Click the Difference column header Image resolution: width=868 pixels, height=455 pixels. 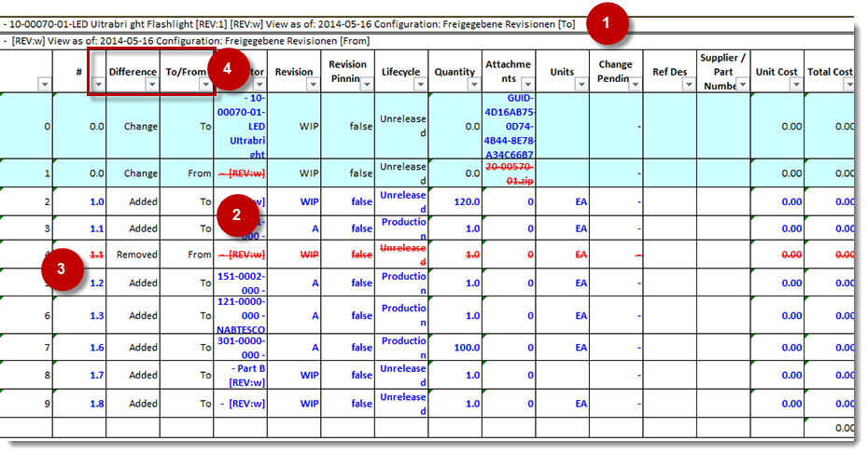pyautogui.click(x=133, y=72)
